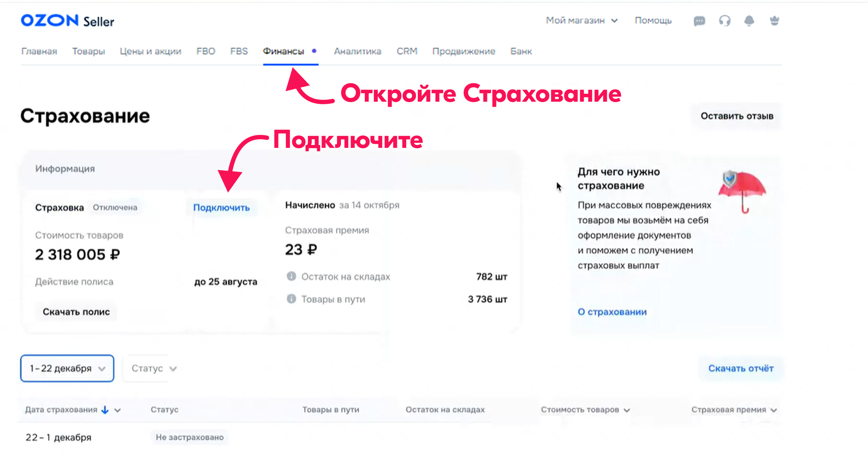This screenshot has height=453, width=868.
Task: Open the Товары tab
Action: (x=88, y=51)
